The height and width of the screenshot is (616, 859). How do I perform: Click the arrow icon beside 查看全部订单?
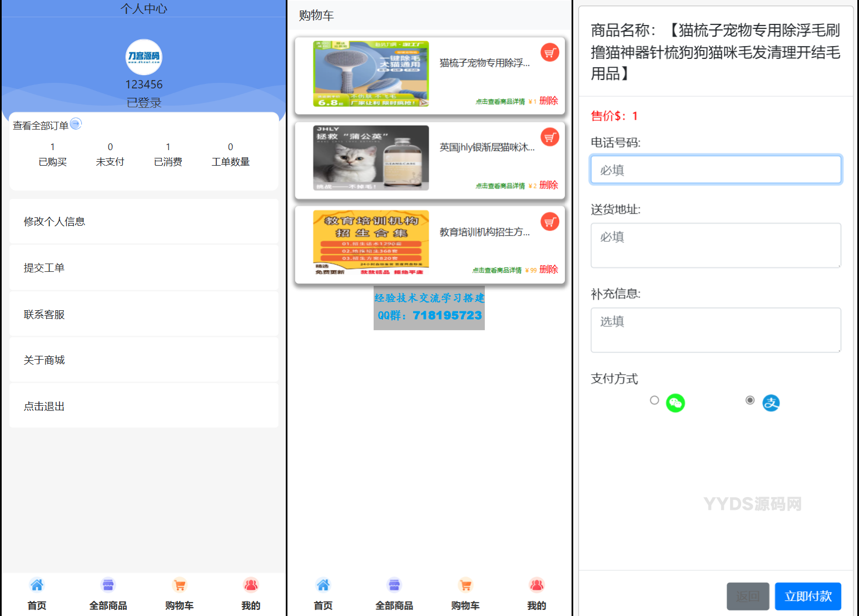[x=76, y=124]
